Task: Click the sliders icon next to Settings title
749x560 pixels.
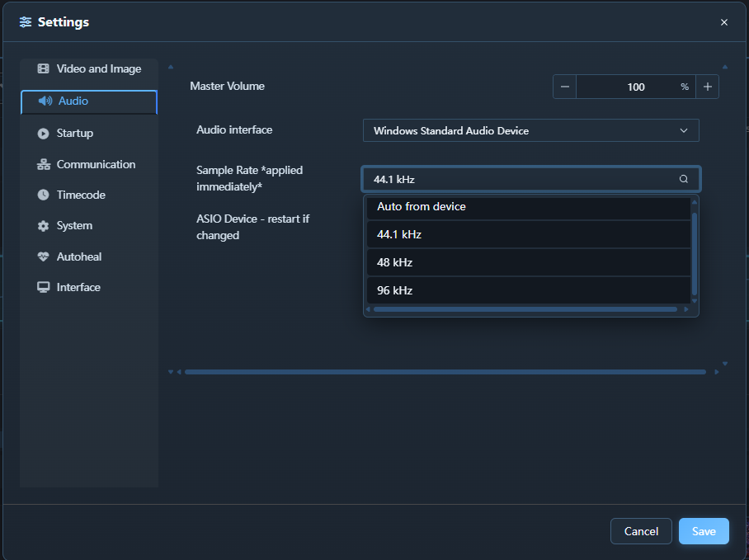Action: (26, 22)
